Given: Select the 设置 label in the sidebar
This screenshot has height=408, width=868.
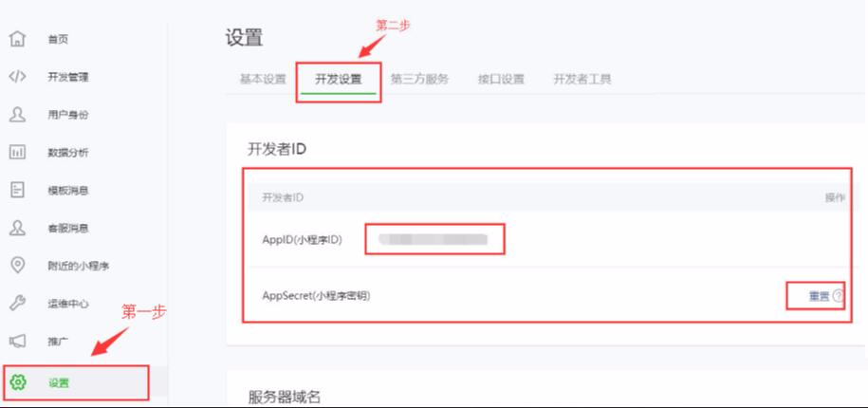Looking at the screenshot, I should [58, 382].
